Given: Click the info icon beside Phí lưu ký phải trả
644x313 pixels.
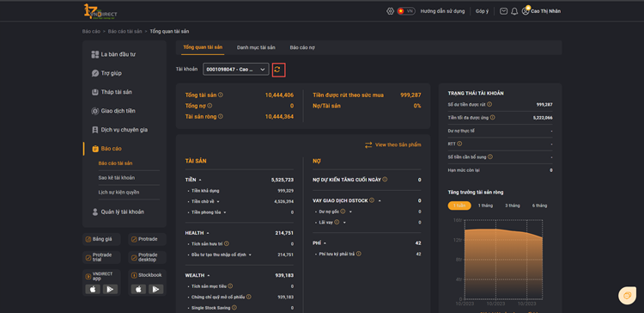Looking at the screenshot, I should point(359,254).
